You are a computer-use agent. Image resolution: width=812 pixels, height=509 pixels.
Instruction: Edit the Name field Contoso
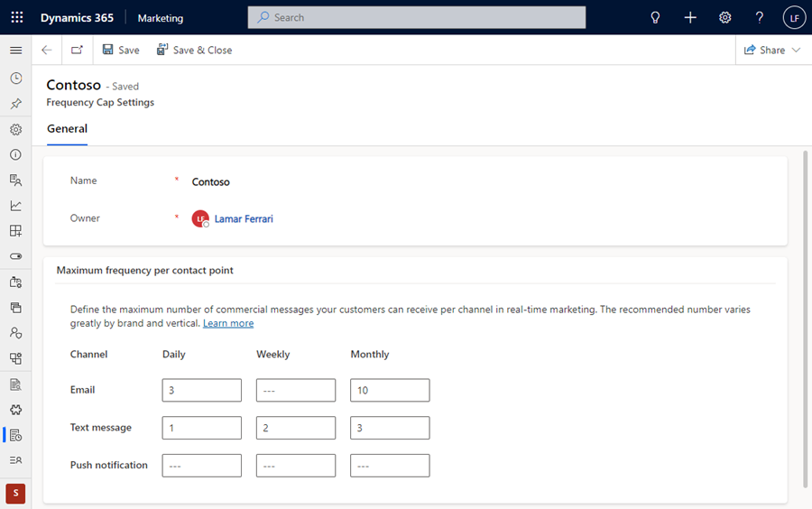tap(211, 181)
